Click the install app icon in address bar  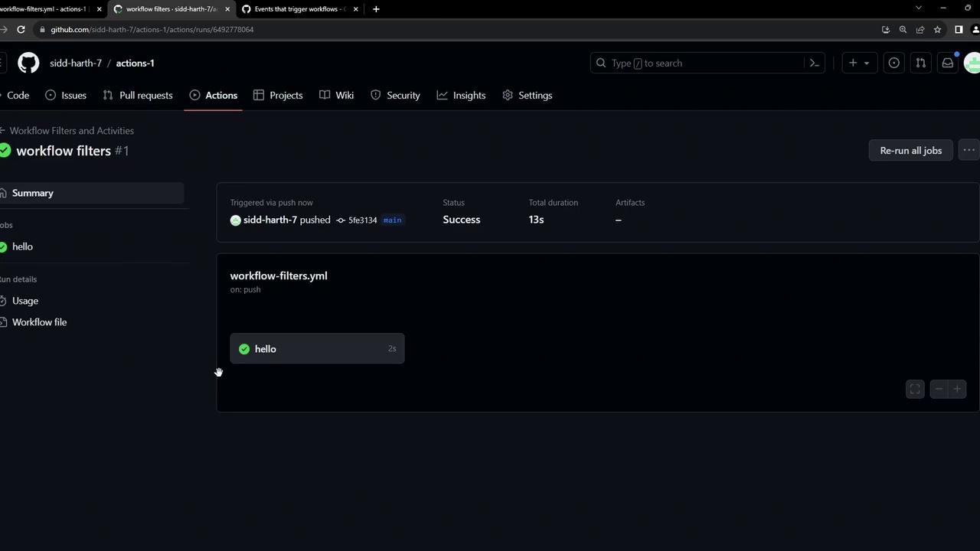(x=886, y=29)
